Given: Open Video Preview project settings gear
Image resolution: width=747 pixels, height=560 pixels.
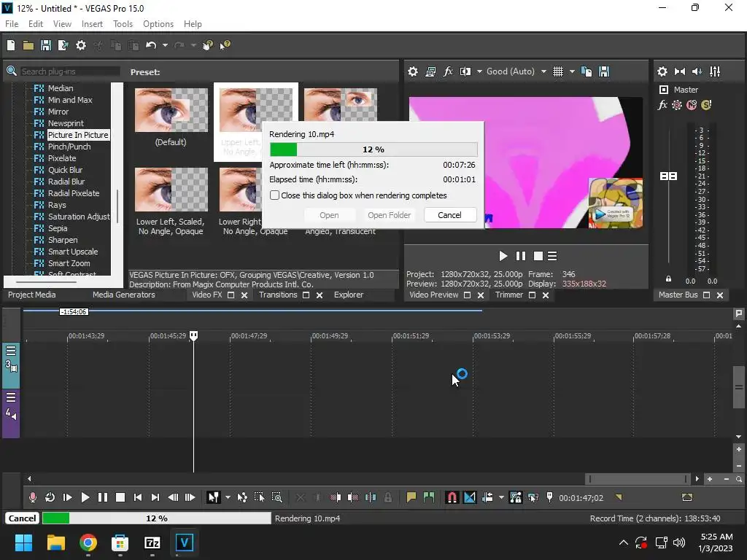Looking at the screenshot, I should (413, 71).
